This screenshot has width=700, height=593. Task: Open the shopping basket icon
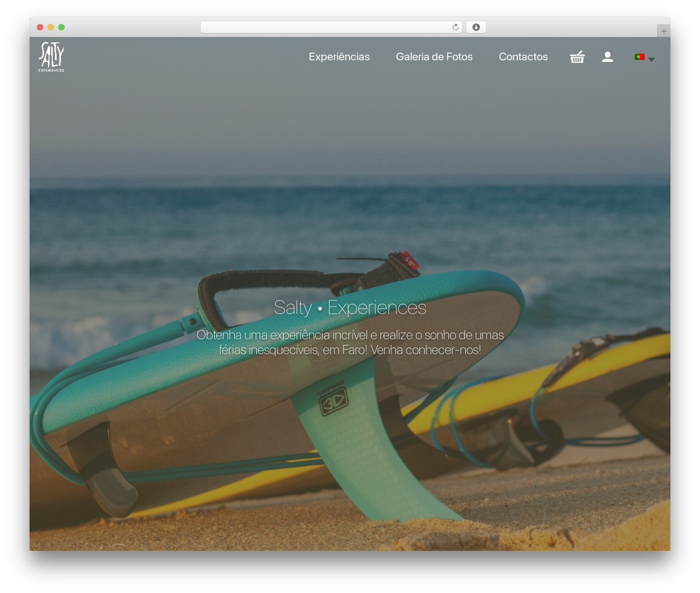pyautogui.click(x=577, y=57)
